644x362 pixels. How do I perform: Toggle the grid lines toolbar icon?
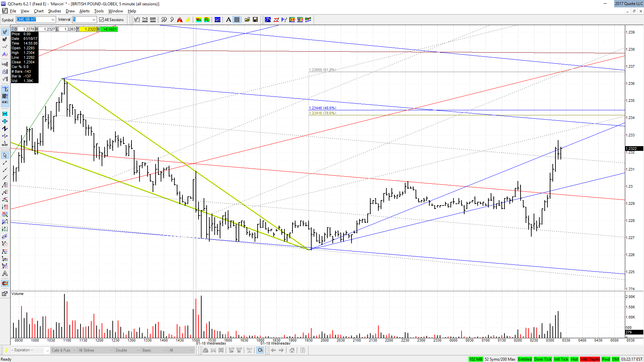pos(237,20)
